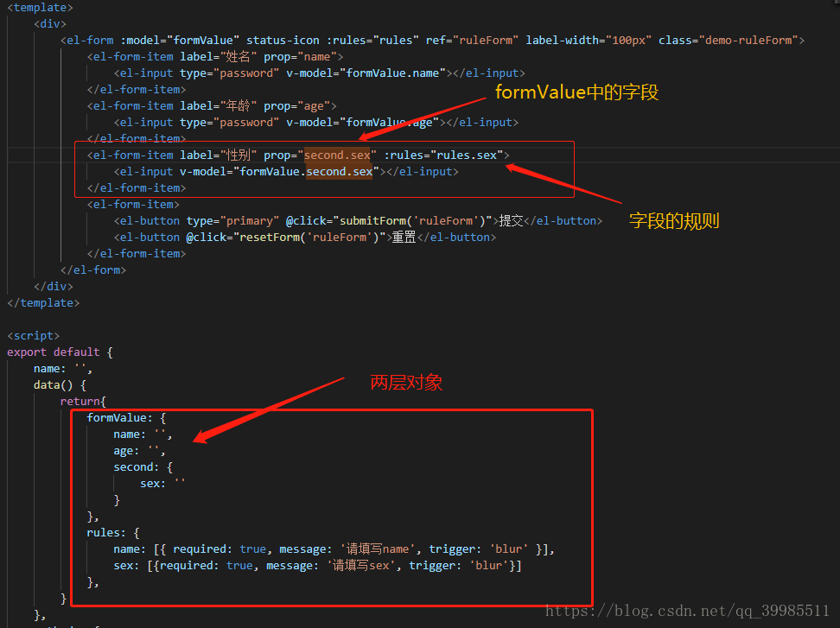Click the rules: { object key
Viewport: 840px width, 628px height.
(113, 533)
